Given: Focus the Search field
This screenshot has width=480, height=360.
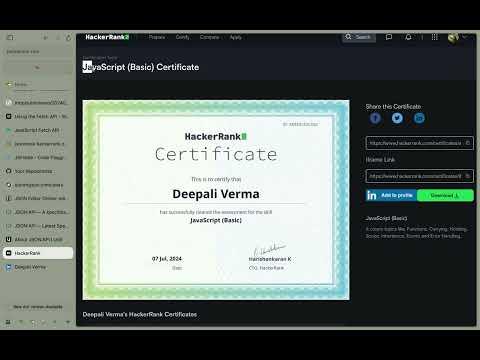Looking at the screenshot, I should (x=359, y=37).
